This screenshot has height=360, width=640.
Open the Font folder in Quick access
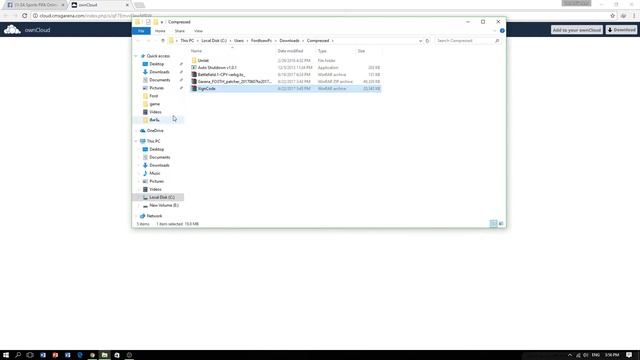point(153,96)
